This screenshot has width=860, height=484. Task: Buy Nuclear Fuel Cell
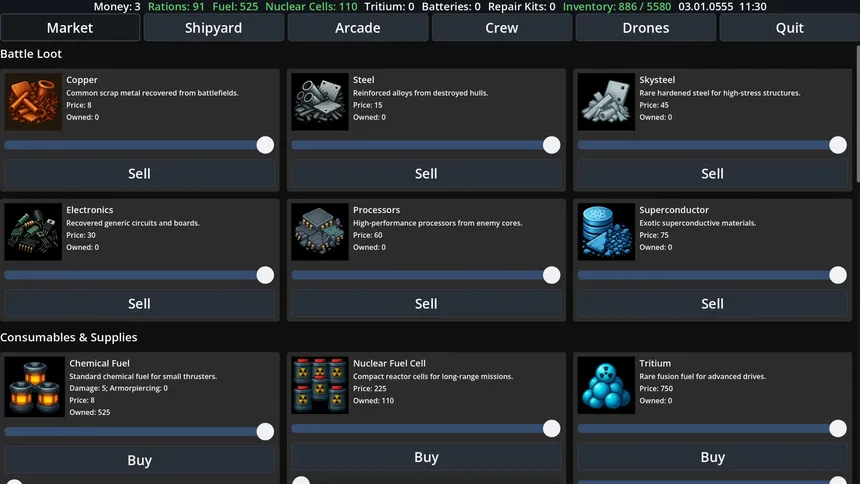click(x=426, y=457)
